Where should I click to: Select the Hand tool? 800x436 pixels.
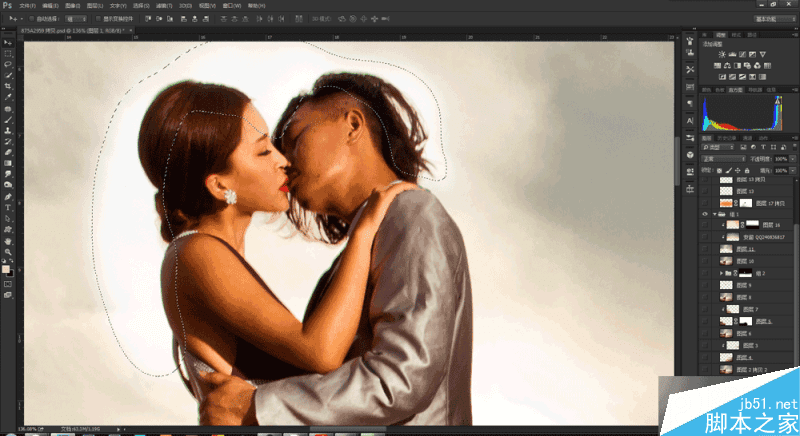coord(8,241)
